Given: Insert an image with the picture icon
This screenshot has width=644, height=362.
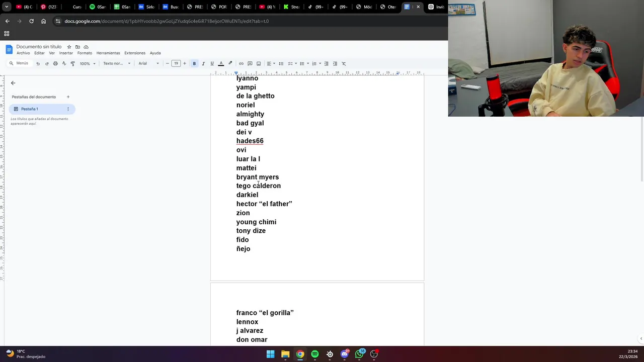Looking at the screenshot, I should coord(259,63).
